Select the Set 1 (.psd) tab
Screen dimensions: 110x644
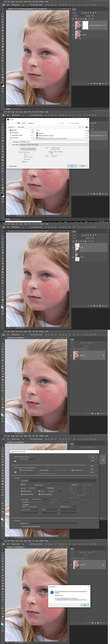24,480
